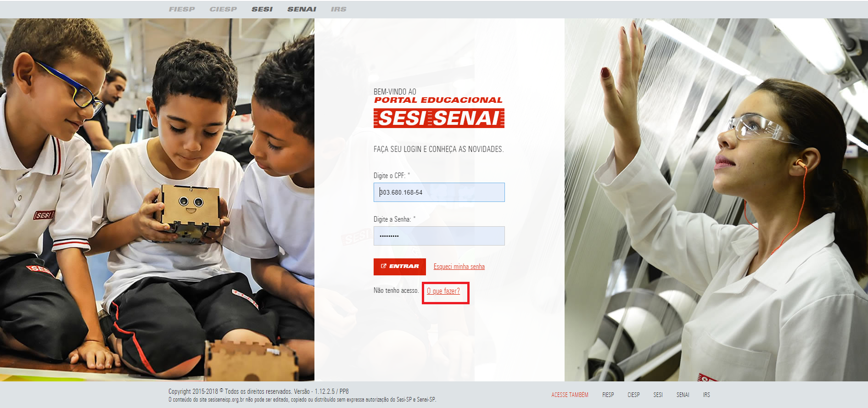
Task: Click the SESI SENAI red logo
Action: 439,118
